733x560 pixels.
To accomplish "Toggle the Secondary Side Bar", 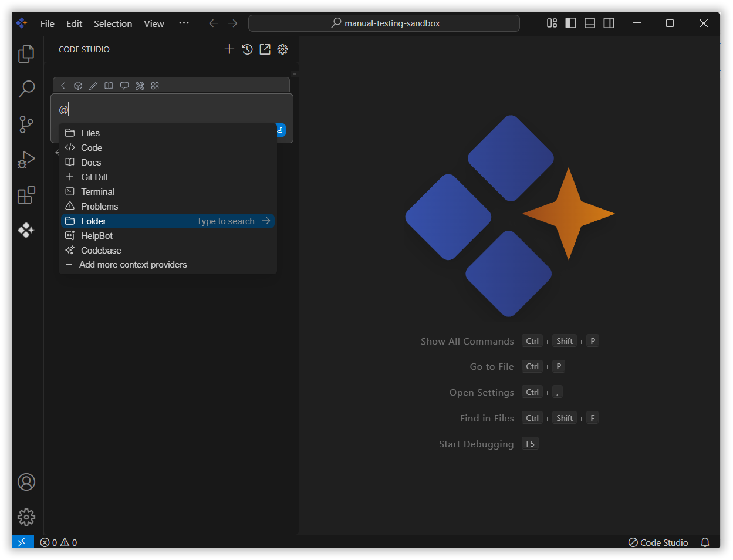I will [609, 23].
